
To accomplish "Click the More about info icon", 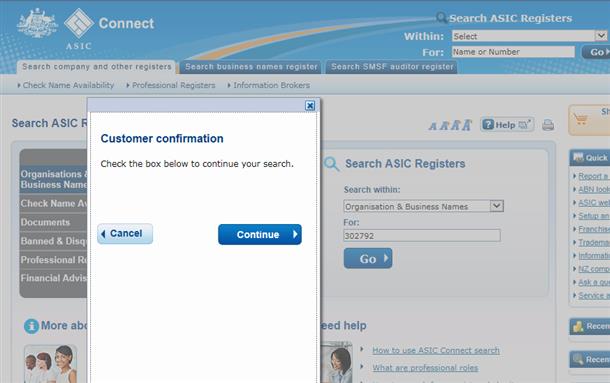I will click(x=31, y=326).
